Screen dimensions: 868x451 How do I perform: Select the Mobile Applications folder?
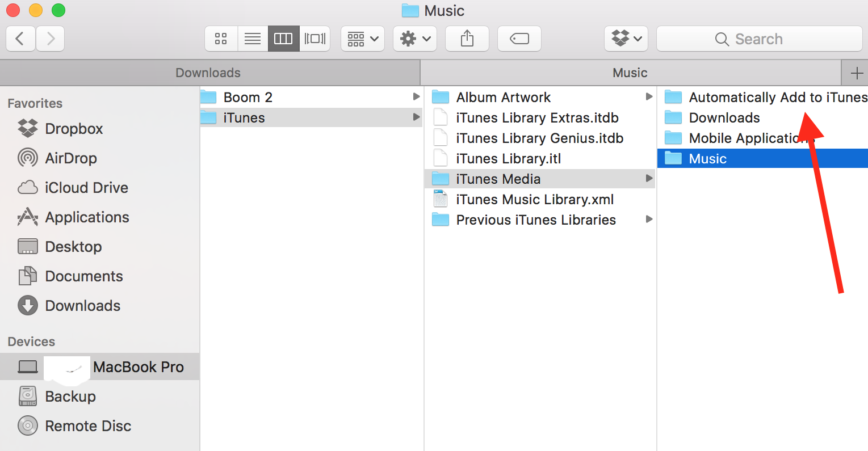[x=763, y=138]
